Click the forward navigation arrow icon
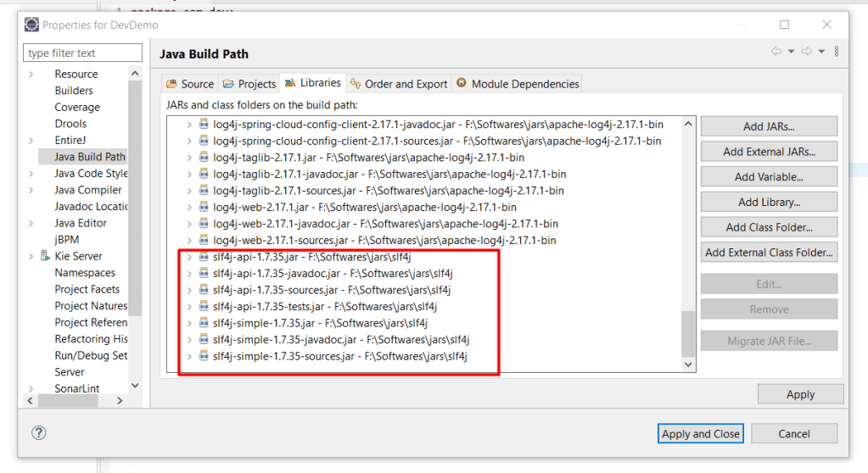 [x=807, y=52]
